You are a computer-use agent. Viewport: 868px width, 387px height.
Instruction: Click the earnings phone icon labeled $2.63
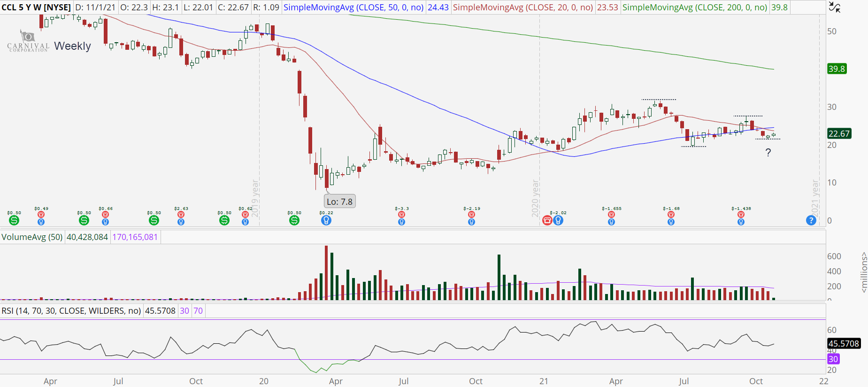[181, 215]
